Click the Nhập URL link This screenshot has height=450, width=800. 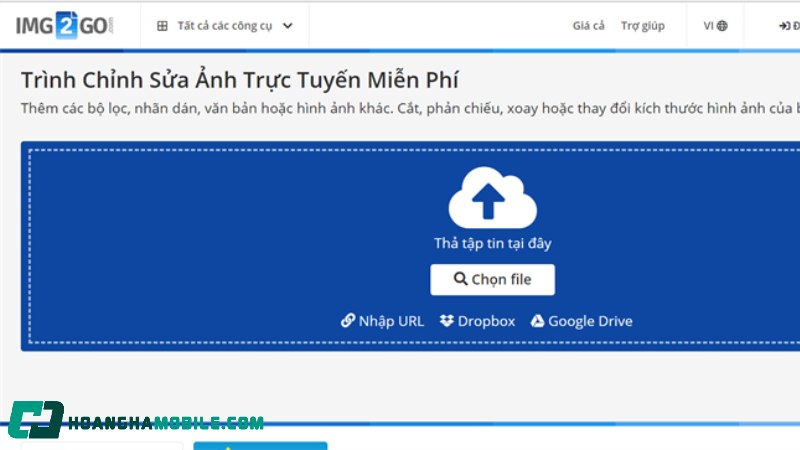click(382, 321)
